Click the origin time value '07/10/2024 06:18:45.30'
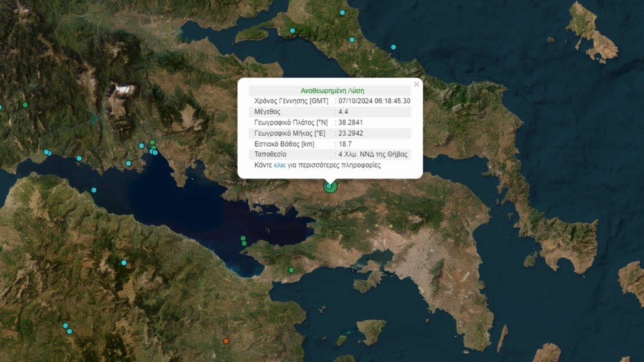 coord(374,101)
